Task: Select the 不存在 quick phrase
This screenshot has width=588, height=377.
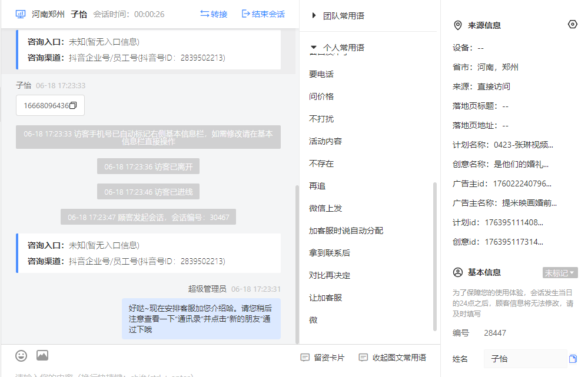Action: click(x=321, y=164)
